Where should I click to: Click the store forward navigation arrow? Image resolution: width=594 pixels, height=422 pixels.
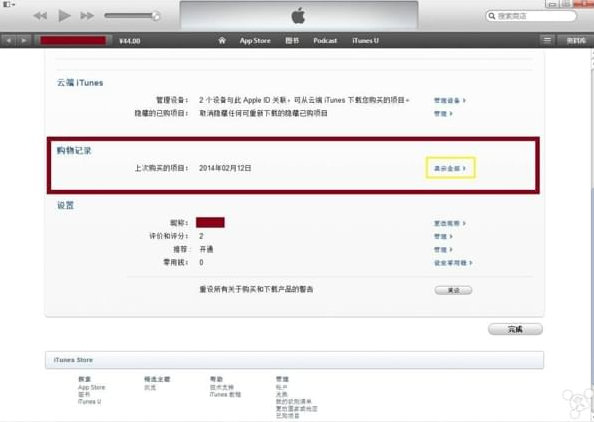(23, 40)
